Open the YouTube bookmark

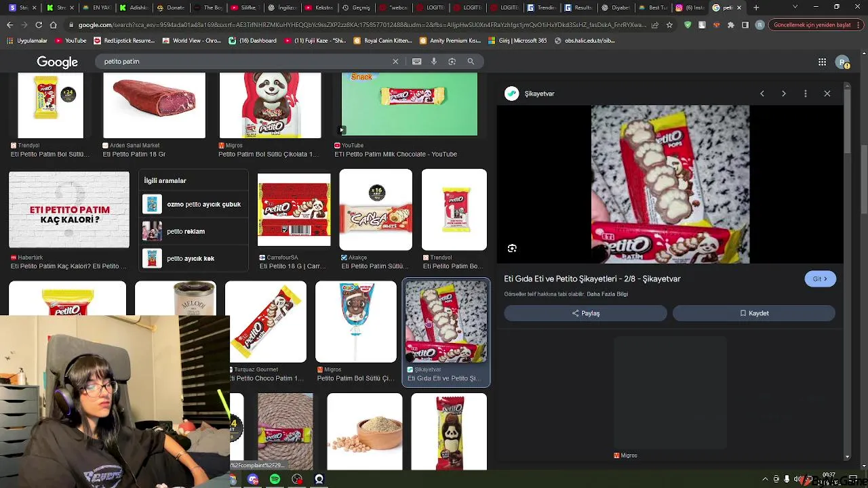(71, 41)
